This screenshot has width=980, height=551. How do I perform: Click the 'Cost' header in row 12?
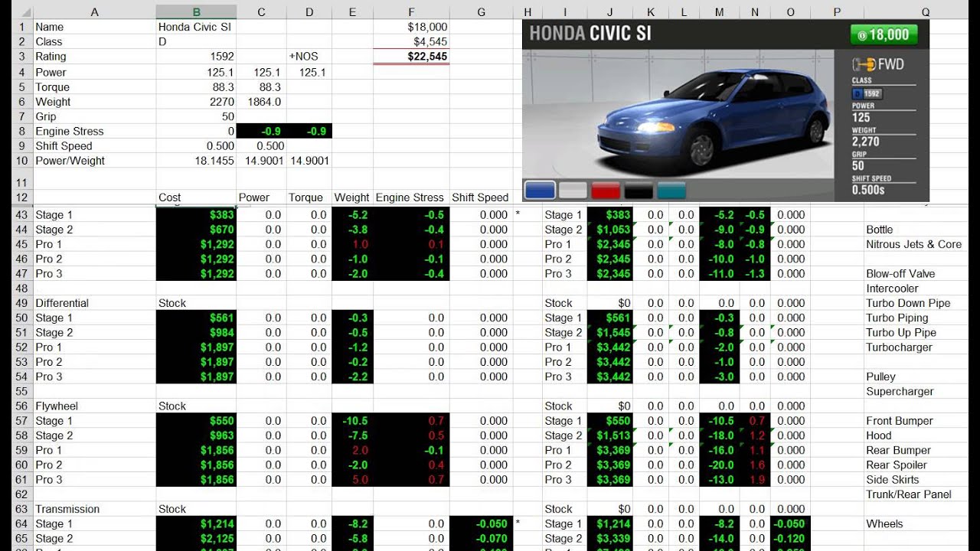point(196,197)
